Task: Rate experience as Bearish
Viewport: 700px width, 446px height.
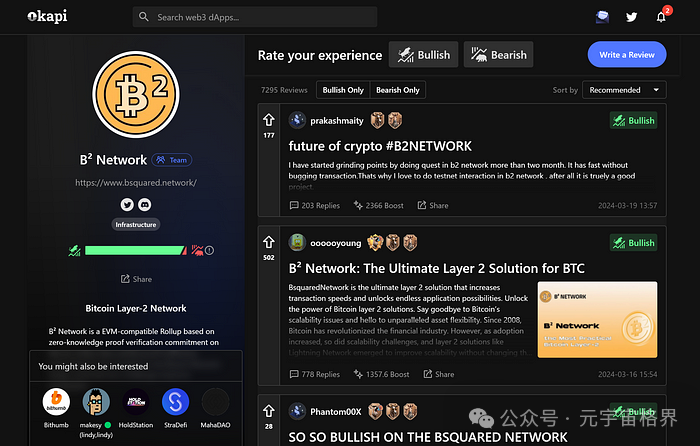Action: pos(498,54)
